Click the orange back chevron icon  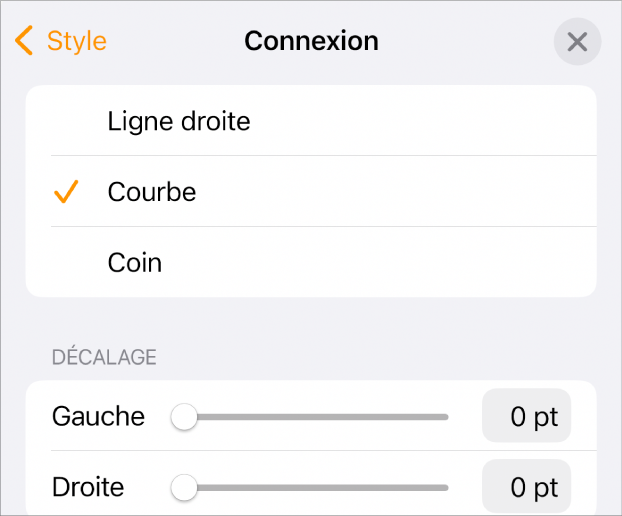coord(25,41)
